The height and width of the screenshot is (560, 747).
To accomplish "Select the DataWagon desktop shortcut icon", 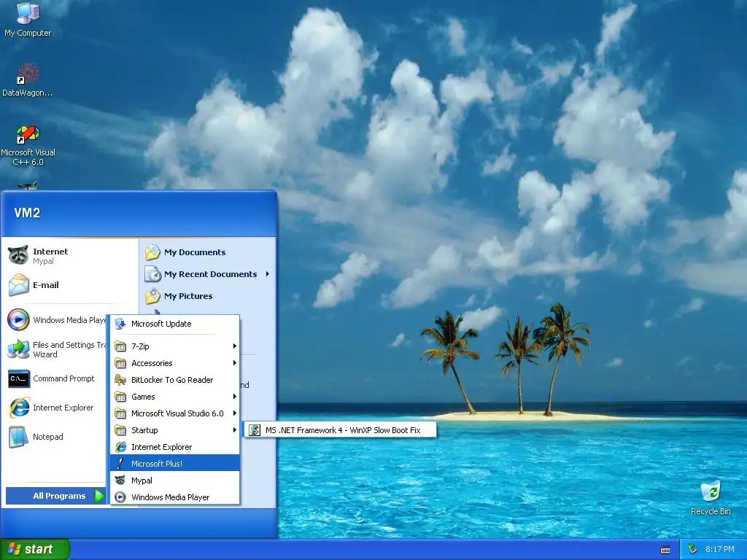I will click(28, 74).
